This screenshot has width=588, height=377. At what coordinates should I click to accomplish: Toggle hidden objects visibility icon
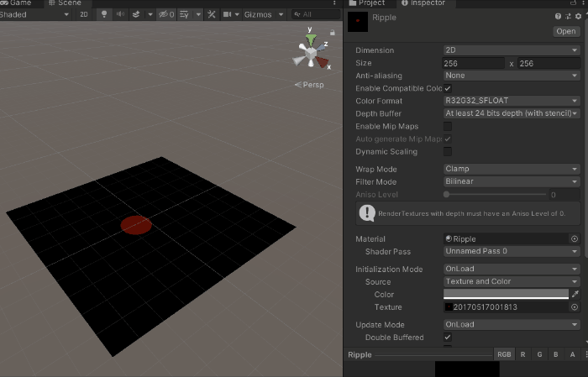(166, 14)
